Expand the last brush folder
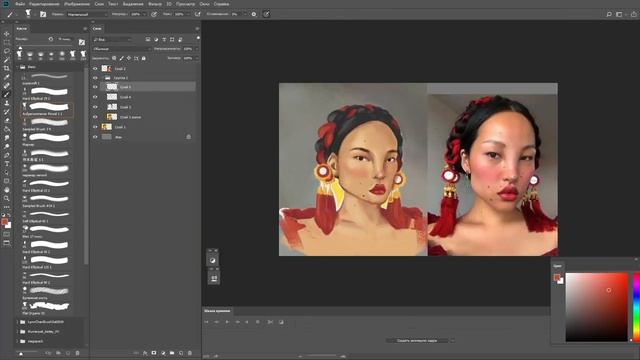Viewport: 640px width, 360px height. [x=17, y=341]
